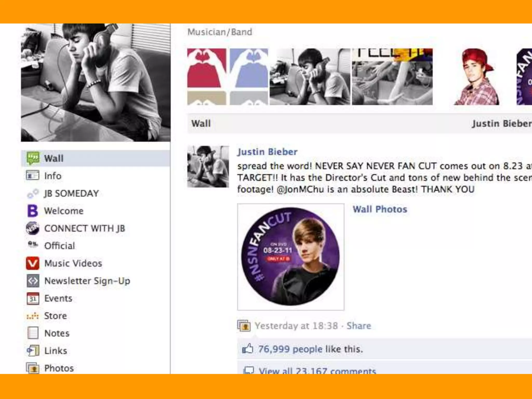This screenshot has height=399, width=532.
Task: Open the Events calendar icon
Action: pos(33,298)
